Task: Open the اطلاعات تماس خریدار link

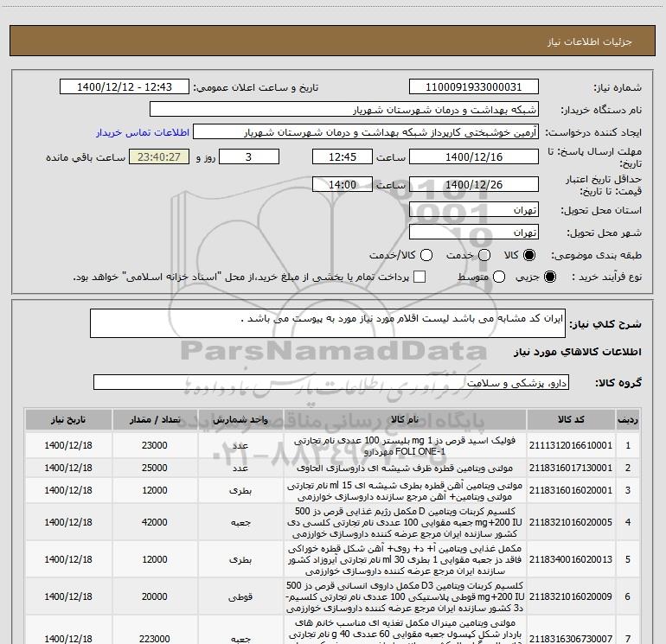Action: coord(143,132)
